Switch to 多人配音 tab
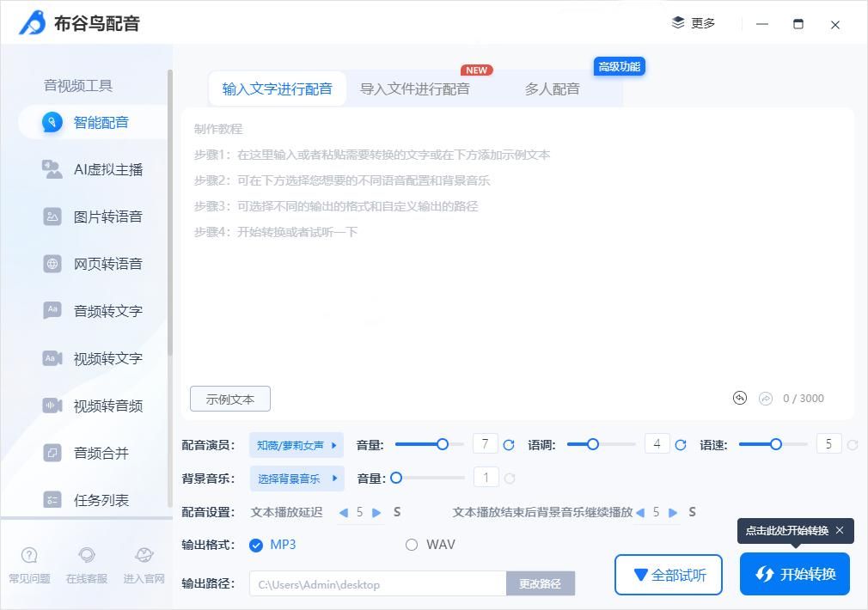 [552, 88]
